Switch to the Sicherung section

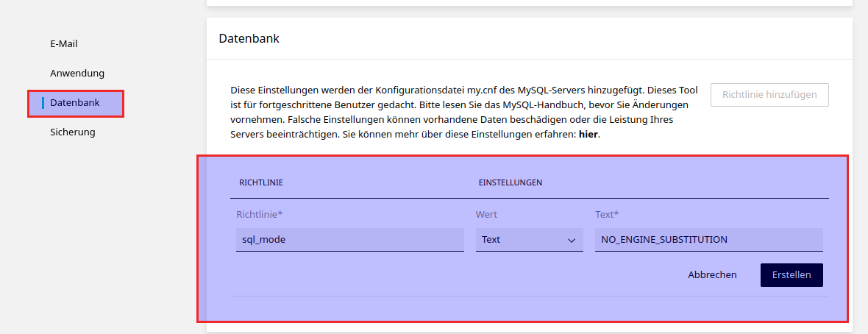click(72, 132)
